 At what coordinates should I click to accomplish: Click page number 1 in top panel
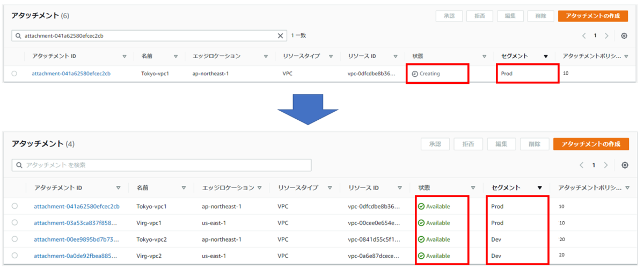point(595,36)
